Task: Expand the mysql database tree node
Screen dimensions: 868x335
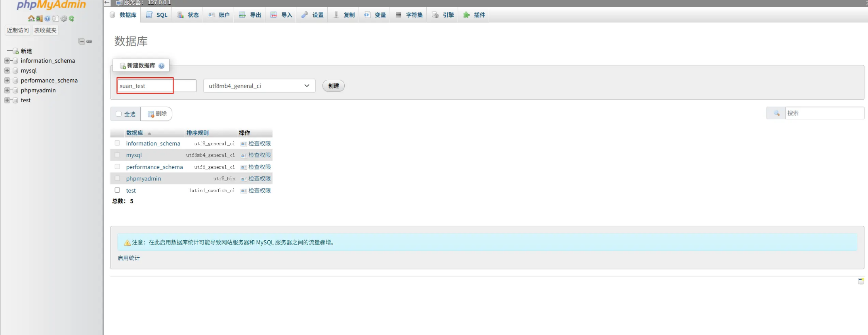Action: (7, 71)
